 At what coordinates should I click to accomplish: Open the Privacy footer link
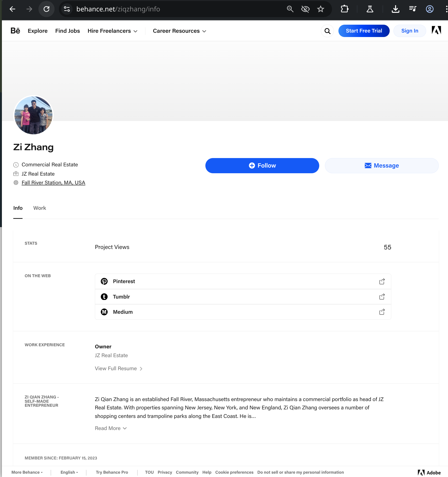point(165,472)
